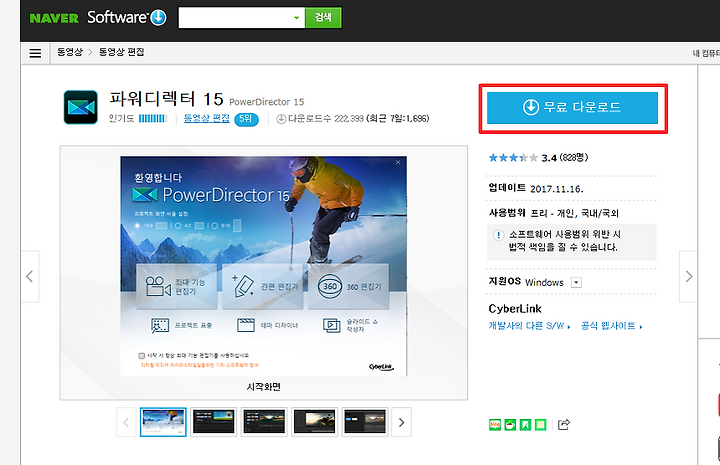Show previous software with left page arrow
Image resolution: width=720 pixels, height=465 pixels.
pyautogui.click(x=30, y=276)
